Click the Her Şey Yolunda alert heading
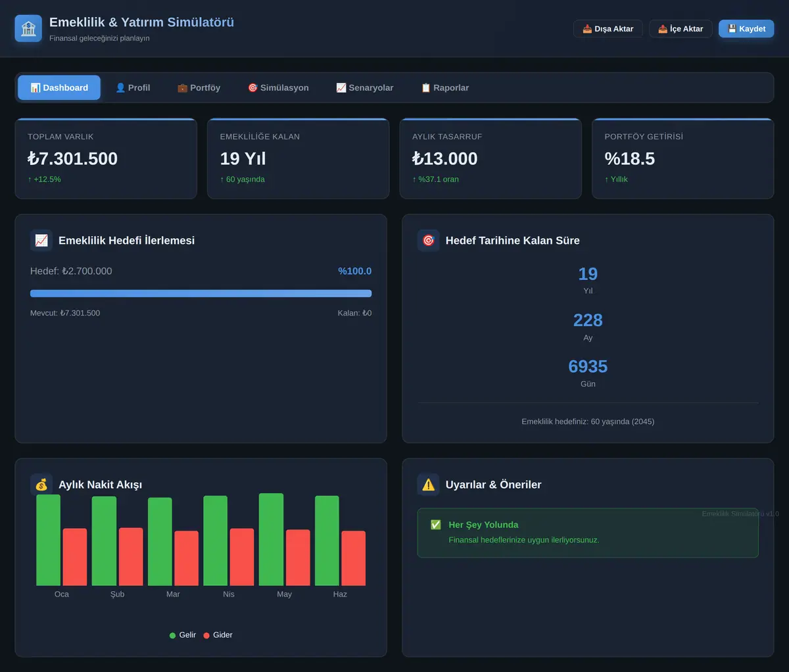789x672 pixels. [x=483, y=525]
